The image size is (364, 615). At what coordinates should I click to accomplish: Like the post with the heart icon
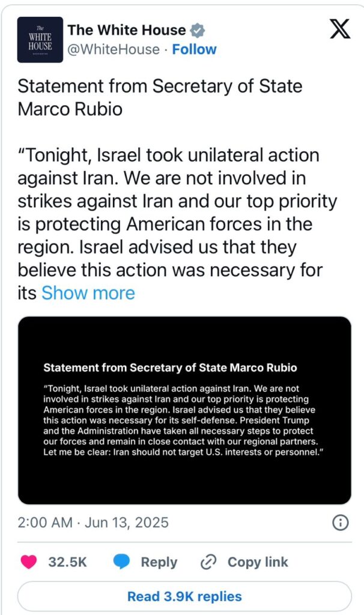(29, 562)
